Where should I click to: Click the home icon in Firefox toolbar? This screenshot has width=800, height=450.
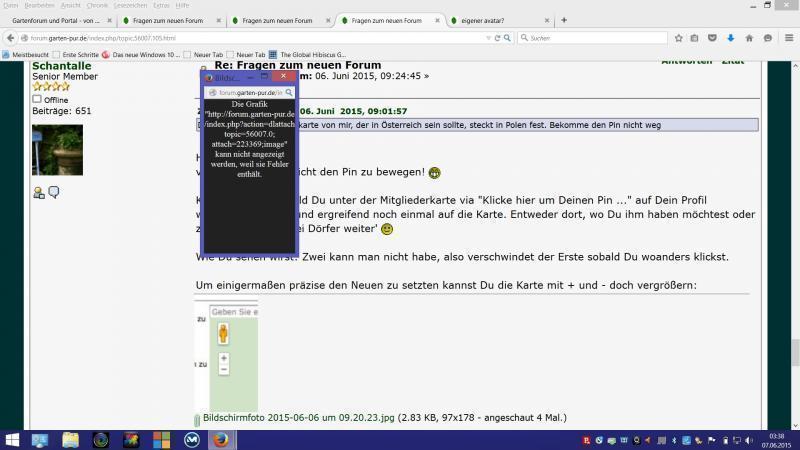tap(749, 38)
